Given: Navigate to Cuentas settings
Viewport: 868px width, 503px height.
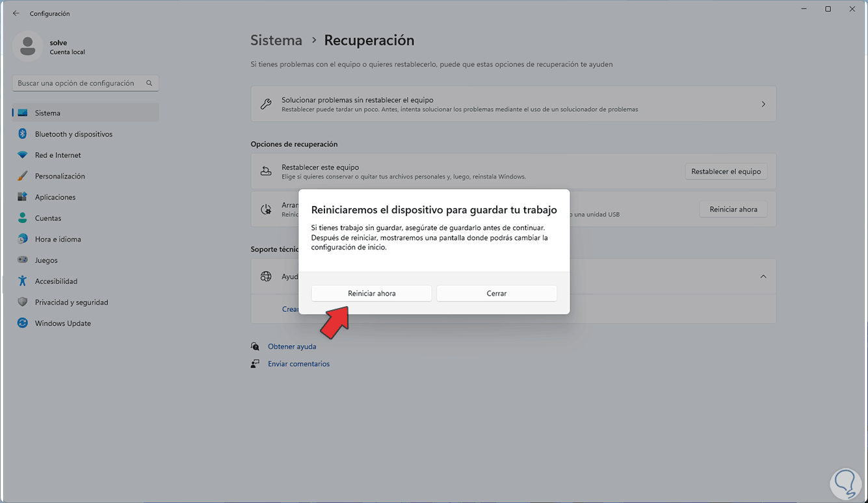Looking at the screenshot, I should (x=85, y=218).
